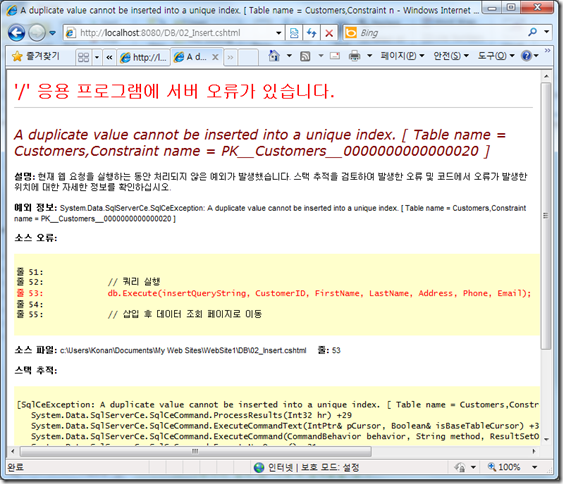
Task: Click ProcessResults(Int32 hr) stack line
Action: coord(191,415)
